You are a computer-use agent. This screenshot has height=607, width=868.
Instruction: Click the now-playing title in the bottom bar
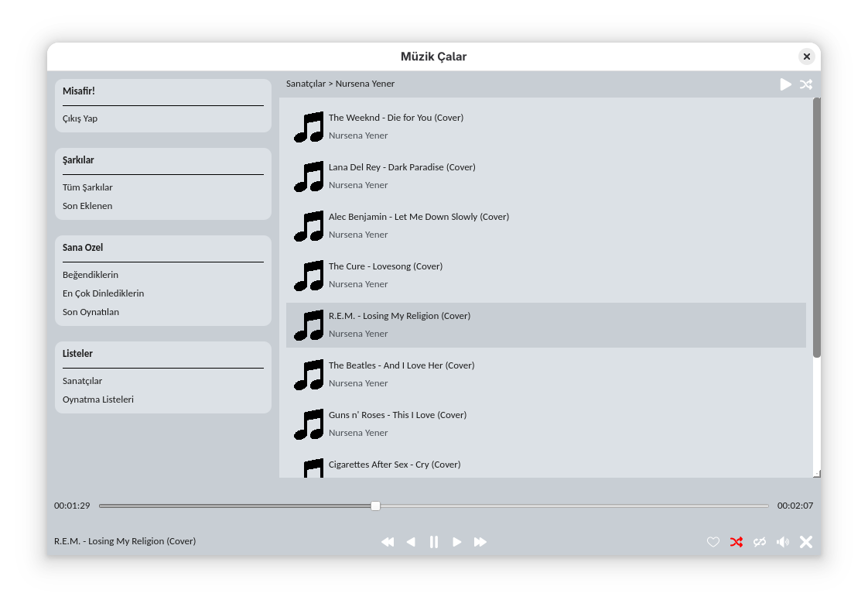[x=125, y=541]
